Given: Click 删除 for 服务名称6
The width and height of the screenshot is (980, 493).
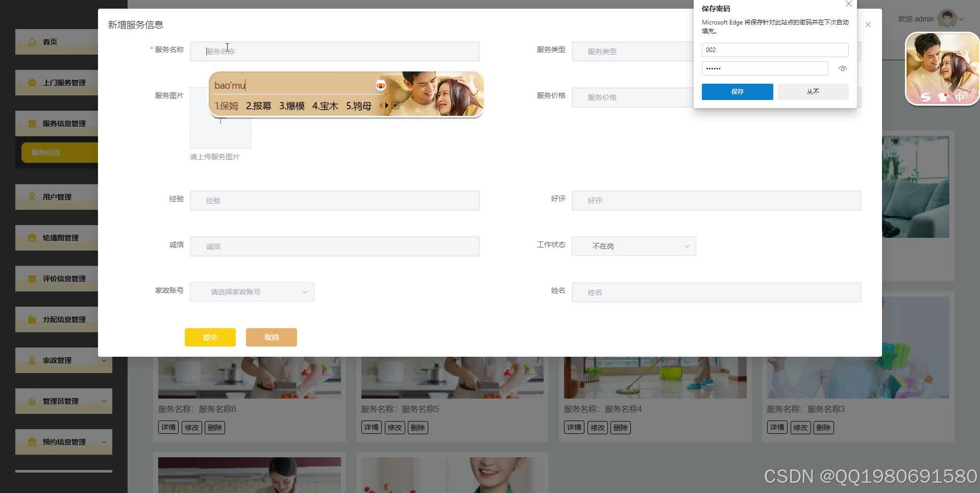Looking at the screenshot, I should [215, 428].
